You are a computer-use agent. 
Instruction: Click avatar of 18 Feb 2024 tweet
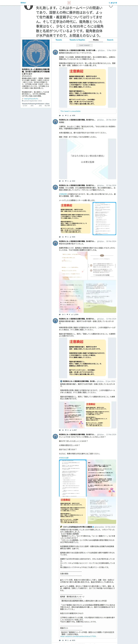pyautogui.click(x=55, y=243)
